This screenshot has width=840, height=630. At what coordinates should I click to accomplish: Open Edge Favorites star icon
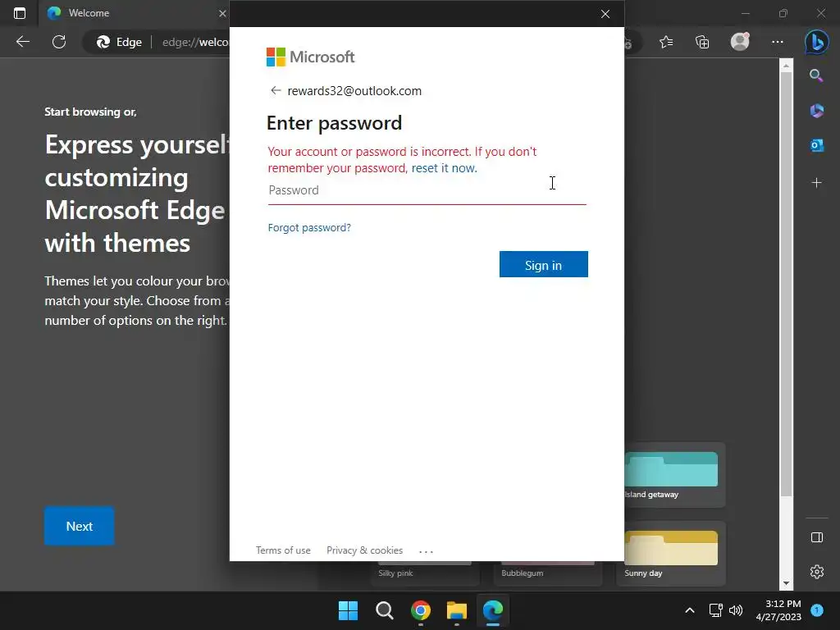click(666, 42)
